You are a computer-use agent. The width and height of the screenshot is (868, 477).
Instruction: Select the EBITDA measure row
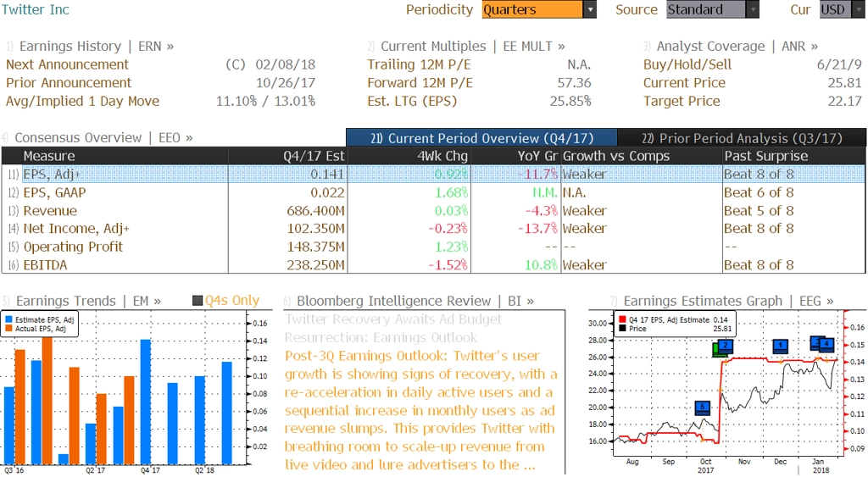click(x=433, y=264)
